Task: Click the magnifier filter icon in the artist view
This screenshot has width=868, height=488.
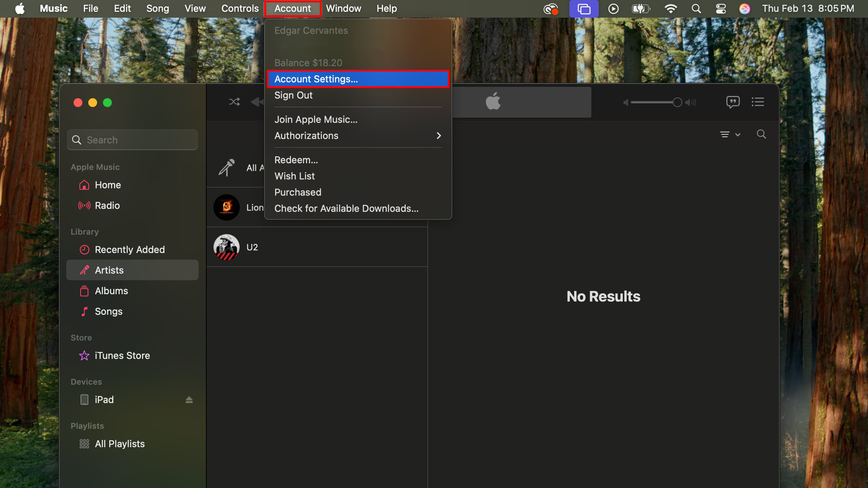Action: (761, 134)
